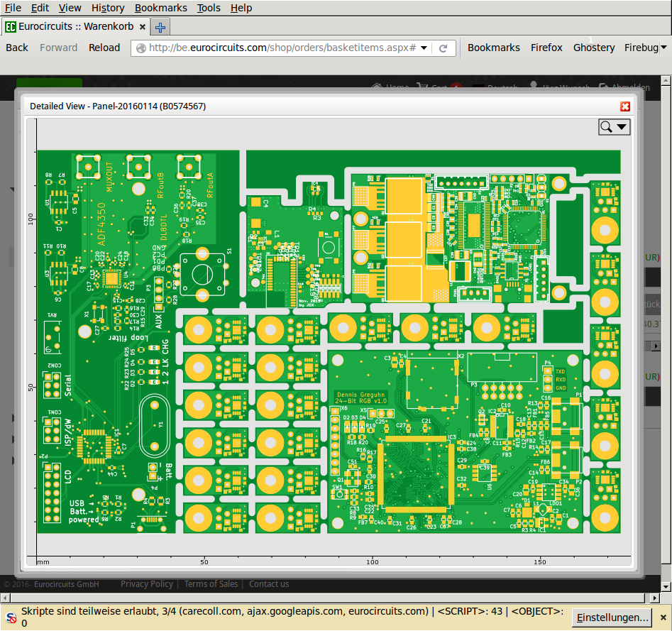Open a new browser tab

pos(160,27)
